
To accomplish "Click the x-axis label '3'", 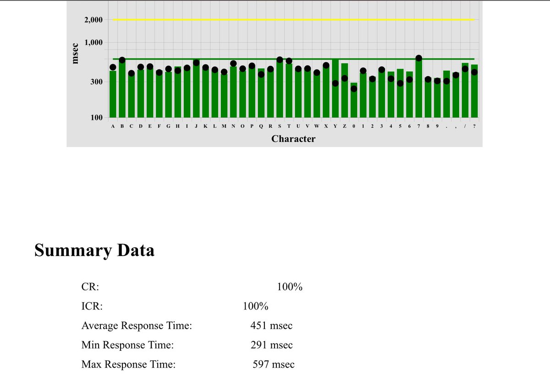I will (381, 126).
